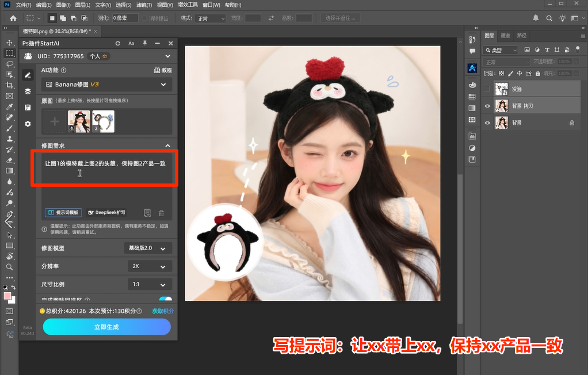Open the 修图模型 基础版2.0 dropdown
Viewport: 588px width, 375px height.
(148, 248)
